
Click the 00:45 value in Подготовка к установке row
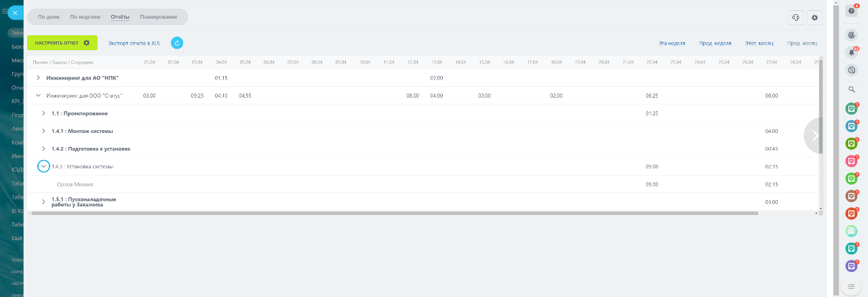point(772,148)
